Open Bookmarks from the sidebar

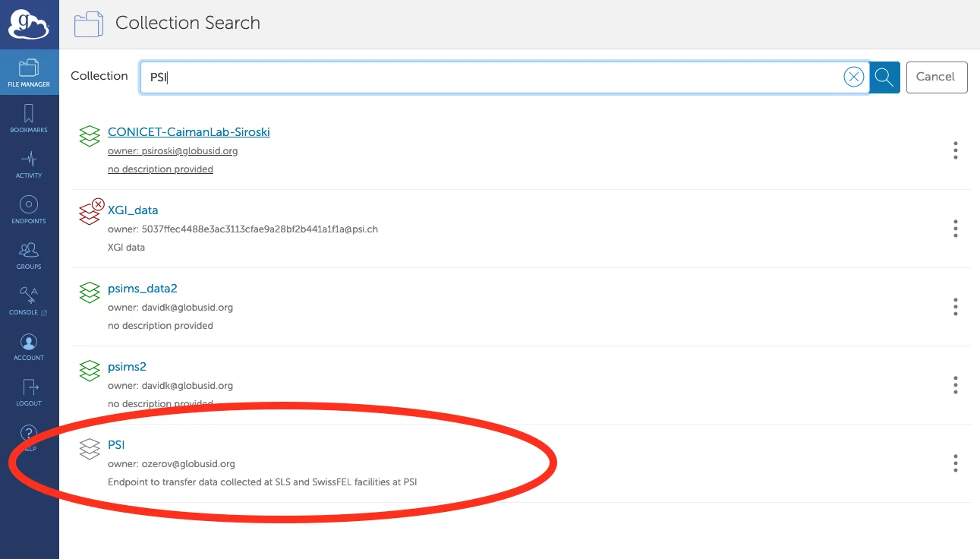click(x=29, y=118)
